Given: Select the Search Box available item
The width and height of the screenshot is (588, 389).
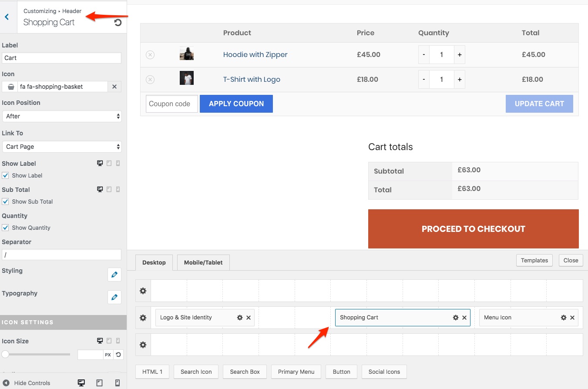Looking at the screenshot, I should tap(245, 372).
